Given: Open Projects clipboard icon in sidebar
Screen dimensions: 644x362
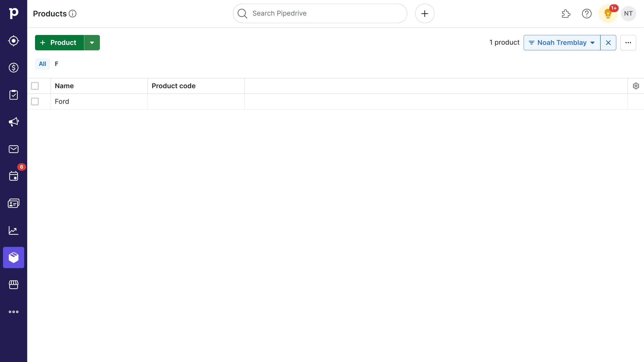Looking at the screenshot, I should coord(13,95).
